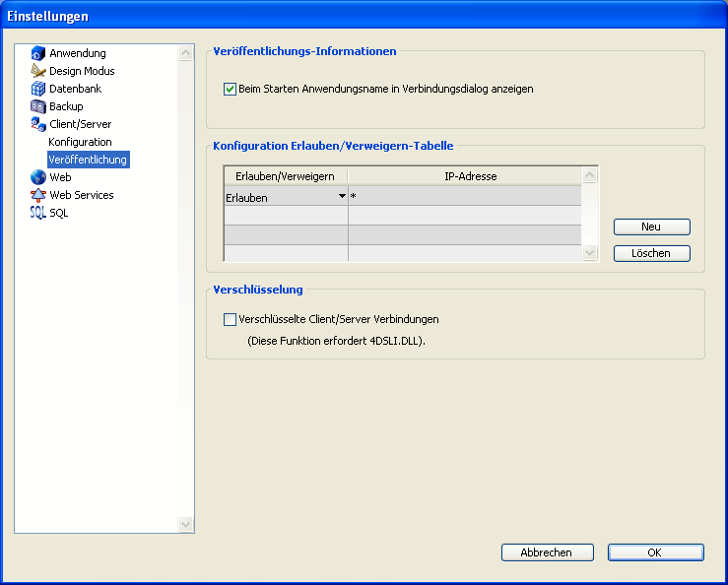Click table scrollbar down arrow
Screen dimensions: 728x585
pos(590,253)
